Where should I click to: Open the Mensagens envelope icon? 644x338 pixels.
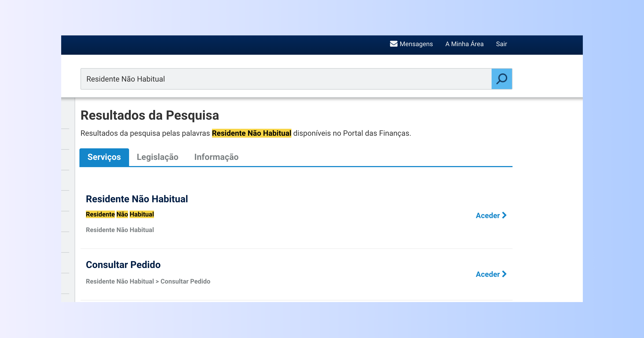(x=394, y=44)
